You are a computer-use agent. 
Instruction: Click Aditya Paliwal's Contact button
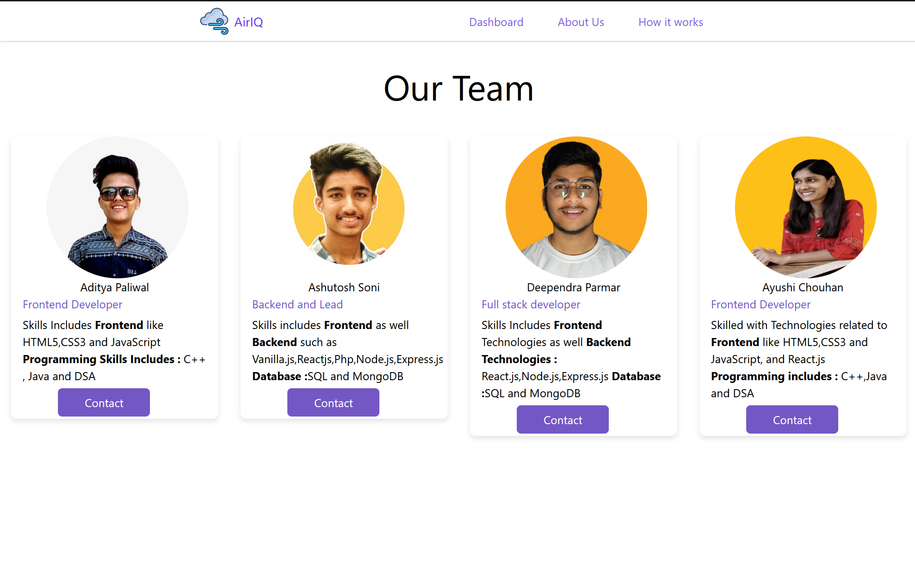pyautogui.click(x=104, y=403)
